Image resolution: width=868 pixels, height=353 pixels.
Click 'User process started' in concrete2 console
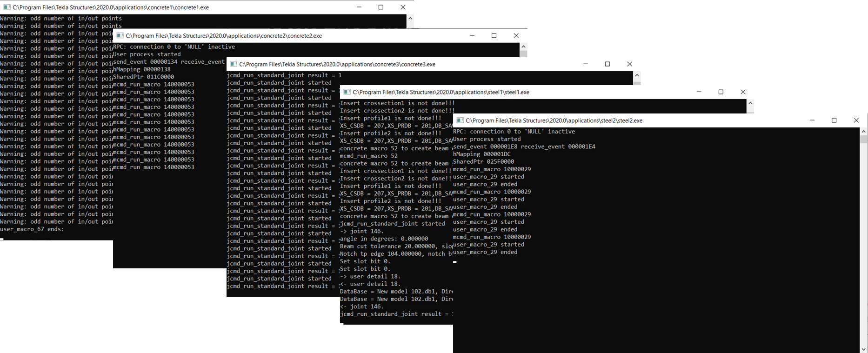tap(147, 54)
